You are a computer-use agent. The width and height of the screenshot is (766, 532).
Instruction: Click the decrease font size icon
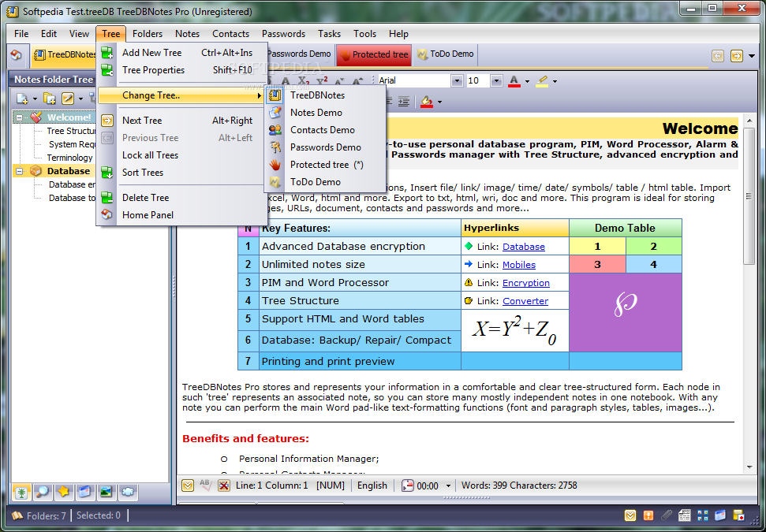[339, 81]
